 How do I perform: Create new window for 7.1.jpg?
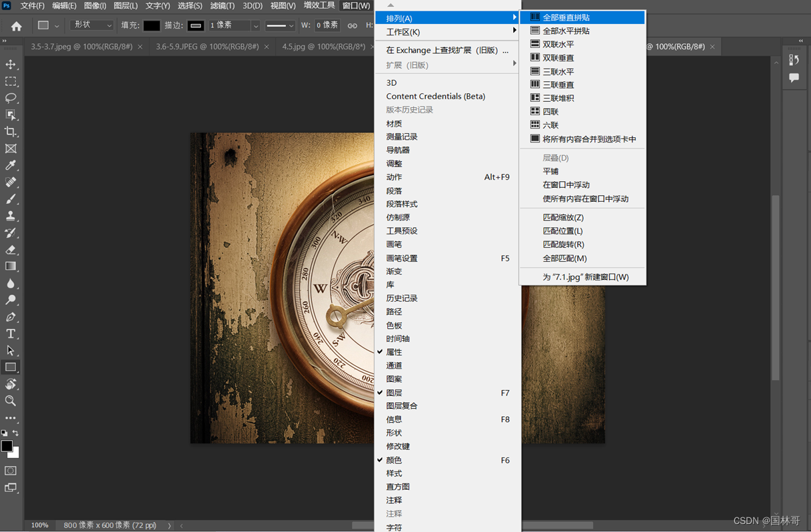582,277
